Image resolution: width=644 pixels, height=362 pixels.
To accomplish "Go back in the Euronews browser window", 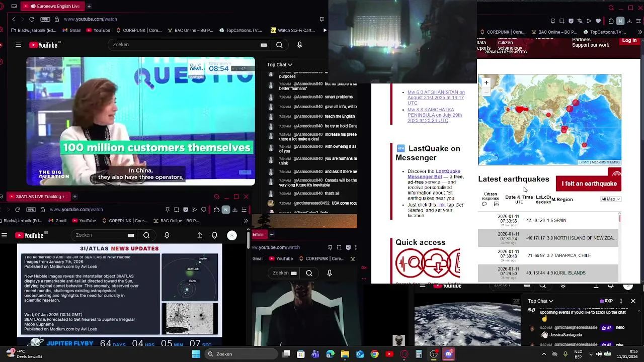I will coord(14,19).
